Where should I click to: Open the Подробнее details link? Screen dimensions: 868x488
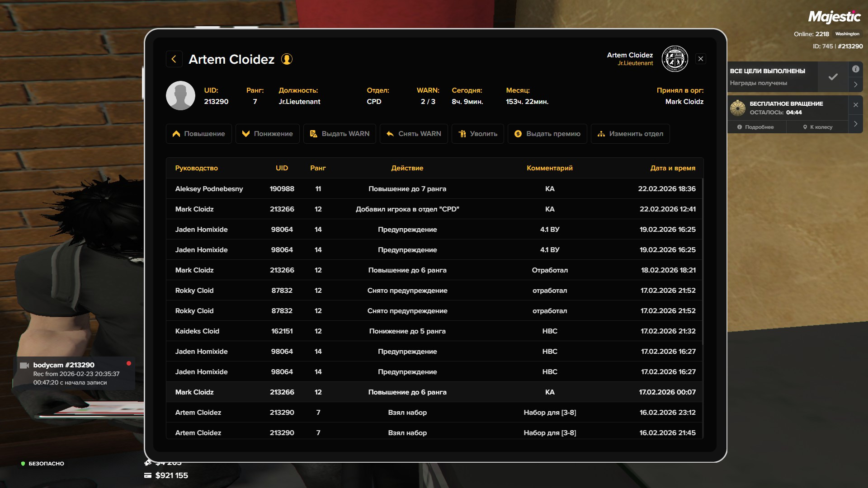tap(755, 127)
